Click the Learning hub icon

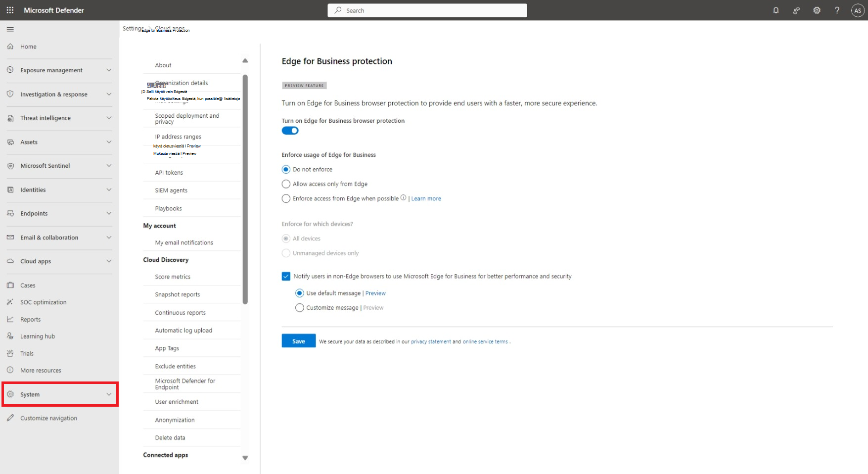(x=10, y=336)
